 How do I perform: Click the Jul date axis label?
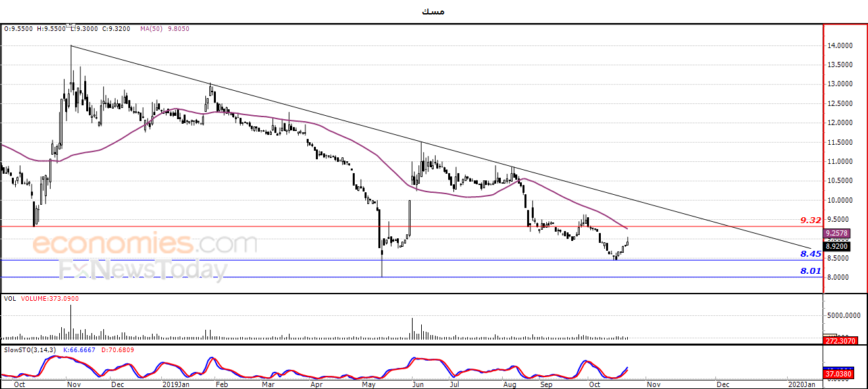click(x=455, y=383)
